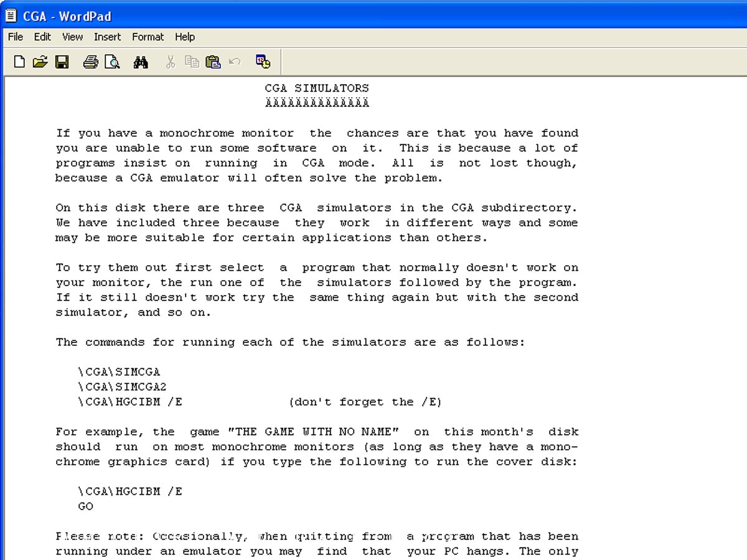Open the Insert menu
Image resolution: width=747 pixels, height=560 pixels.
[107, 37]
